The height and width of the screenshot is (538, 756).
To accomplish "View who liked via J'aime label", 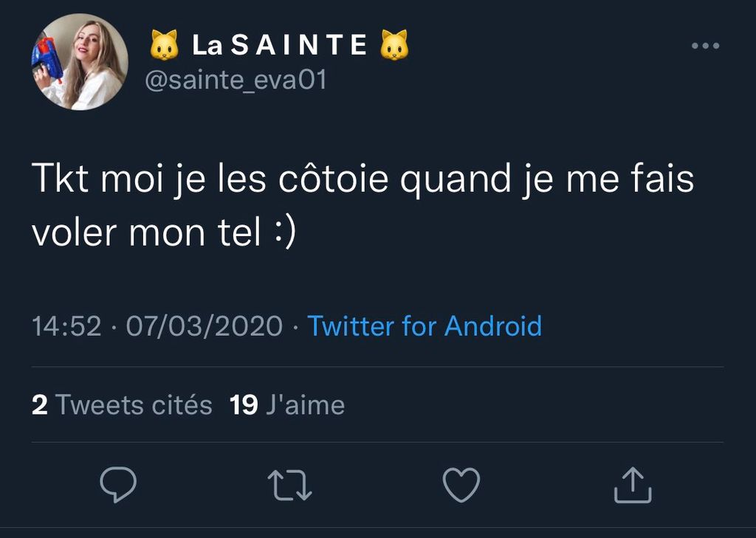I will click(x=304, y=404).
